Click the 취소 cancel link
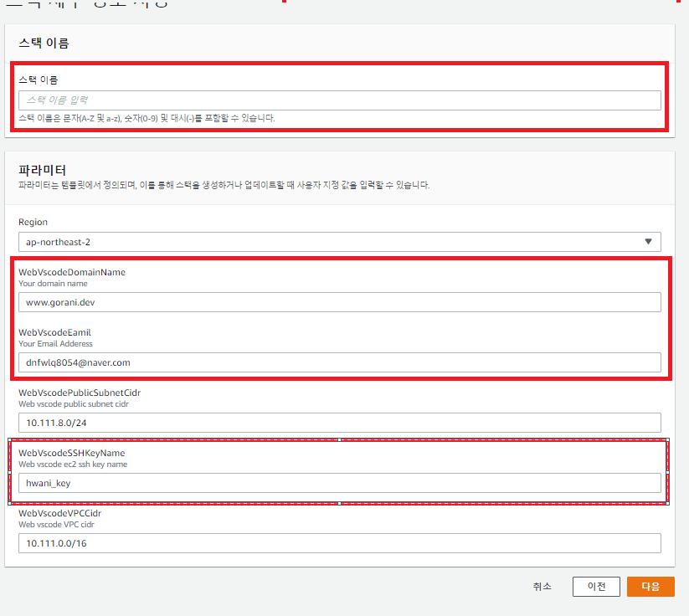Image resolution: width=689 pixels, height=616 pixels. point(542,587)
